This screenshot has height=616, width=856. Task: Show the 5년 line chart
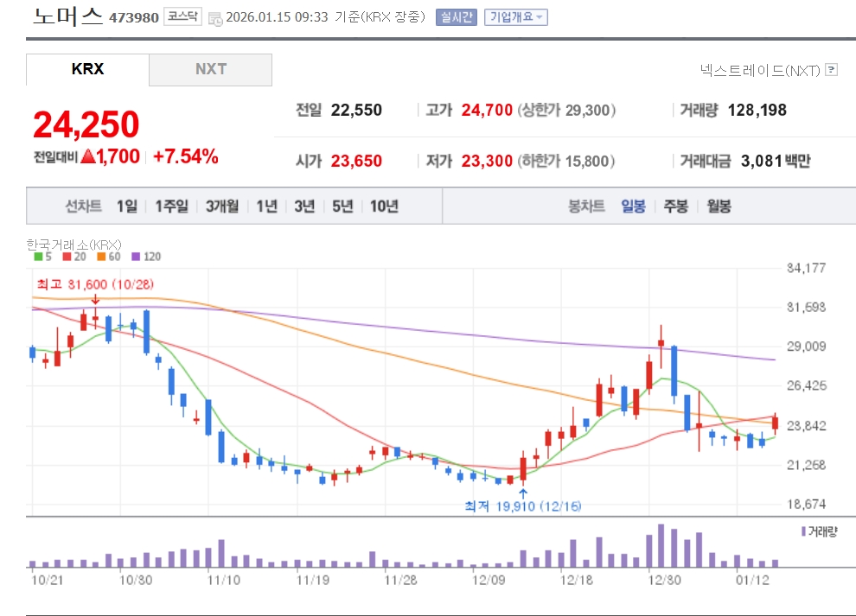(343, 206)
